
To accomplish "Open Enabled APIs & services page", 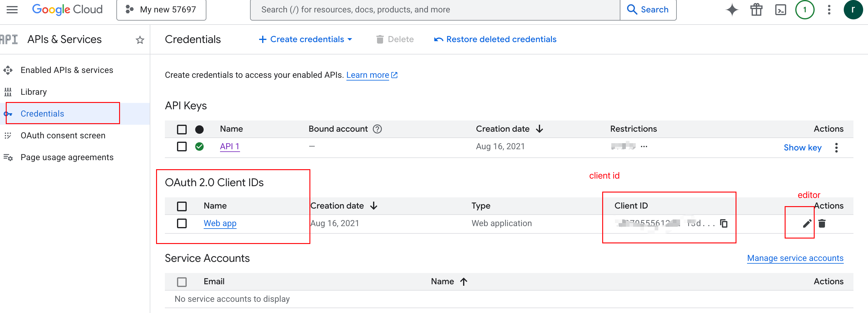I will click(x=67, y=70).
